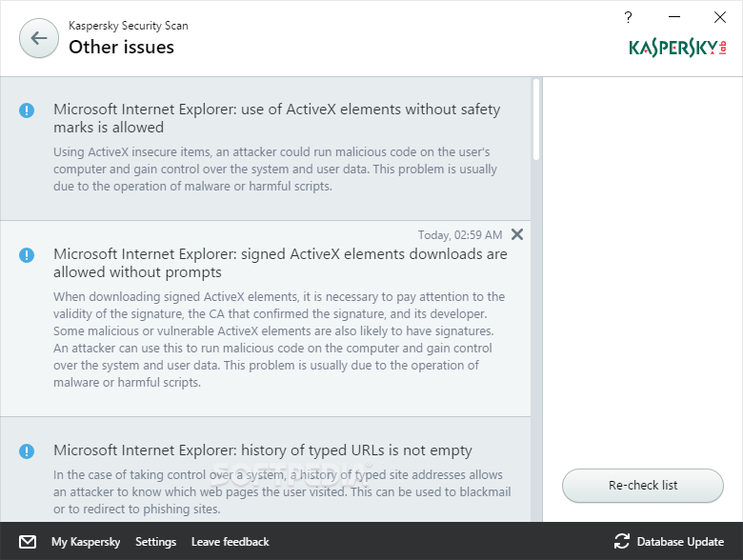Click description starting 'In the case of taking control'
Screen dimensions: 743x560
tap(282, 491)
